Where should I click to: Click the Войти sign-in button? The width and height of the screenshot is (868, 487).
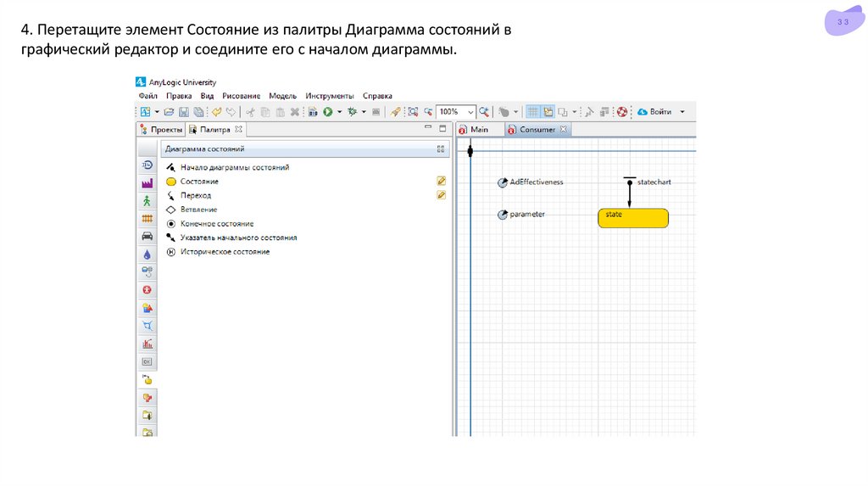654,112
